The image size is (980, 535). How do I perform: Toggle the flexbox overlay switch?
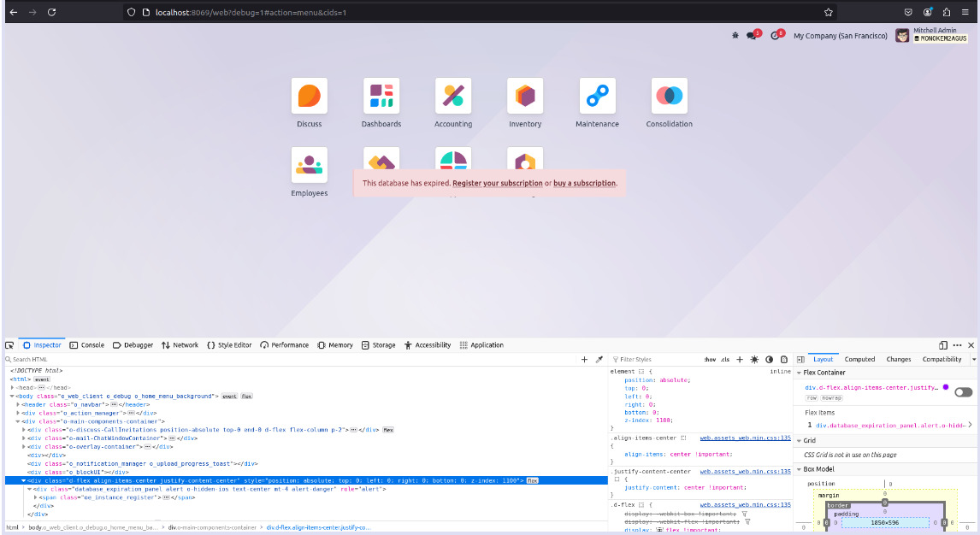click(963, 392)
